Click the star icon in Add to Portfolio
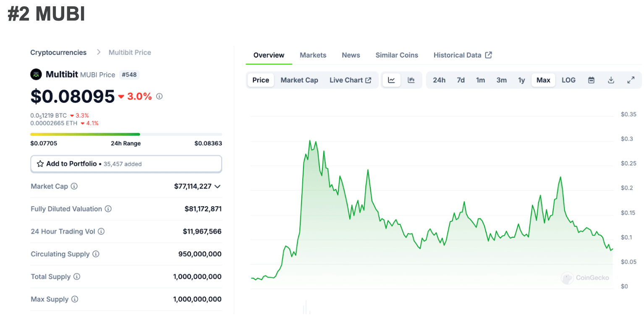This screenshot has width=644, height=315. 40,164
